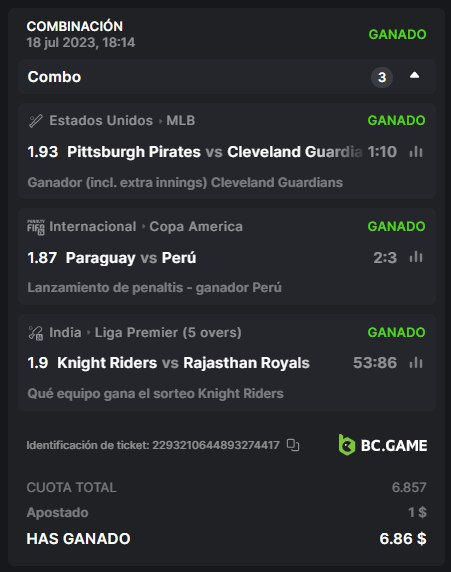Open the Paraguay vs Perú match

(131, 258)
